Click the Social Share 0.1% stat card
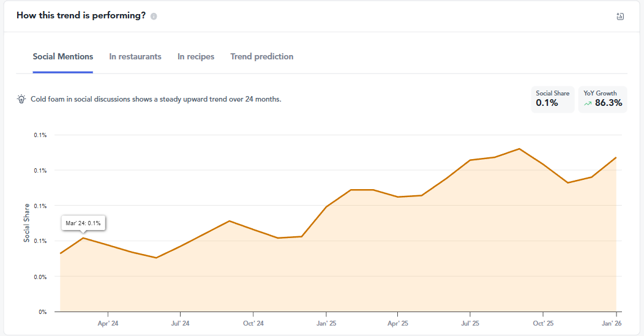The image size is (644, 336). [553, 99]
